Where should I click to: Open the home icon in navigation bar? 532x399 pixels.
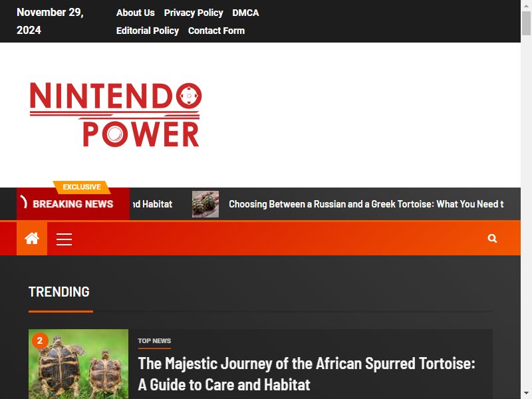[32, 239]
